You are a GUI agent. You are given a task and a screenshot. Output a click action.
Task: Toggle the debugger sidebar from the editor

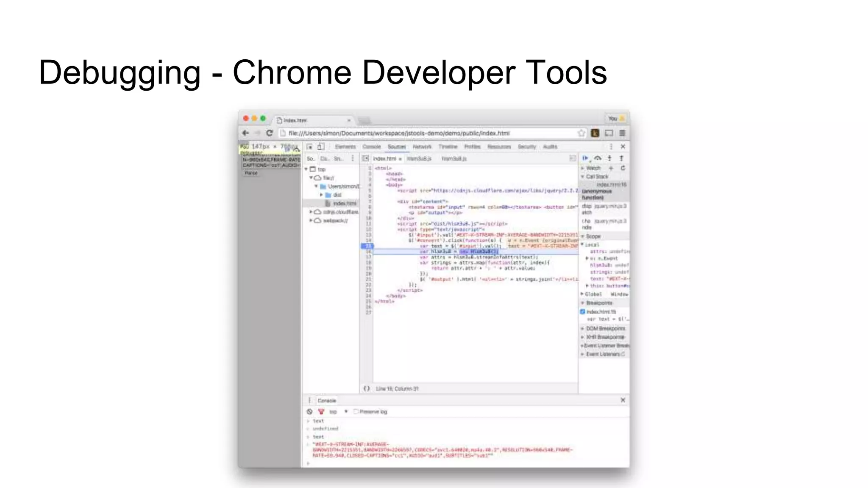coord(573,158)
